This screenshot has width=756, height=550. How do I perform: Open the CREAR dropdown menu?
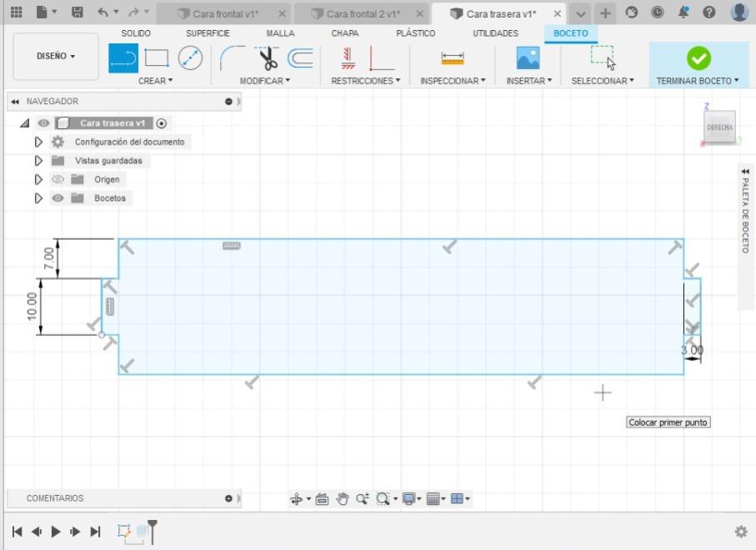(155, 81)
